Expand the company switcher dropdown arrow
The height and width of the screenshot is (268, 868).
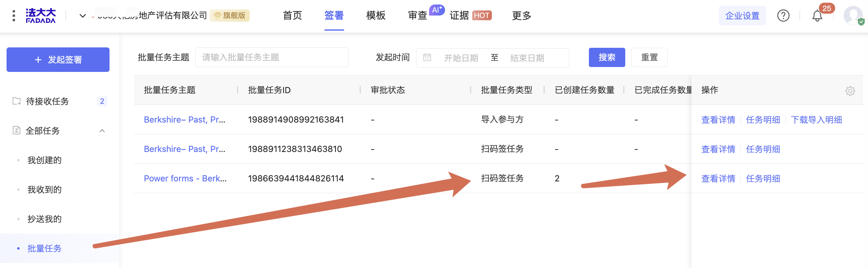pyautogui.click(x=83, y=16)
